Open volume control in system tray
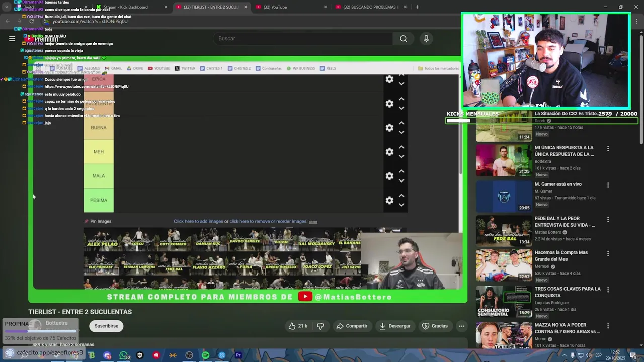Image resolution: width=644 pixels, height=362 pixels. pyautogui.click(x=588, y=355)
